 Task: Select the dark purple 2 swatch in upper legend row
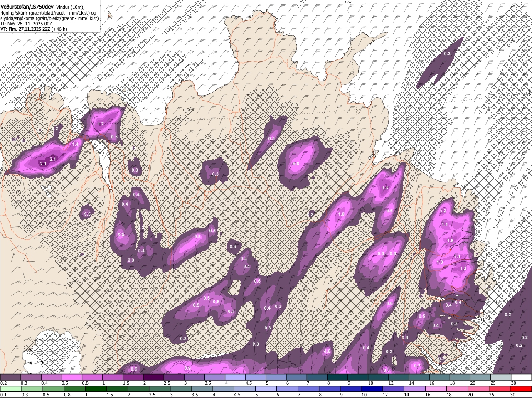click(x=153, y=377)
